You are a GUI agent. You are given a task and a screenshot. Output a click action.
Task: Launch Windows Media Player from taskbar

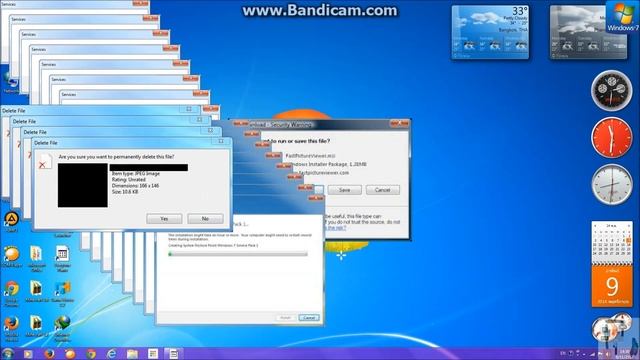tap(28, 354)
